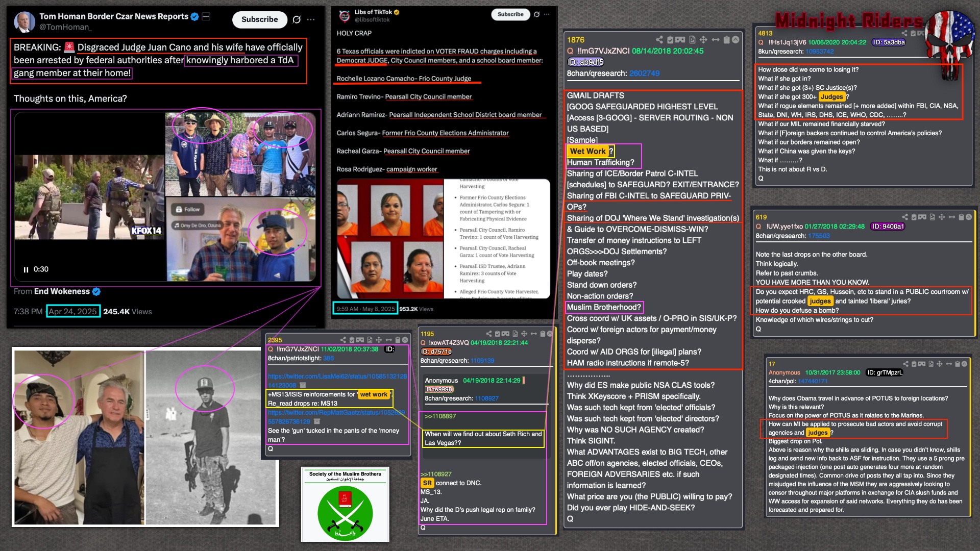The width and height of the screenshot is (980, 551).
Task: Open the KFOX14 video frame
Action: pos(89,197)
